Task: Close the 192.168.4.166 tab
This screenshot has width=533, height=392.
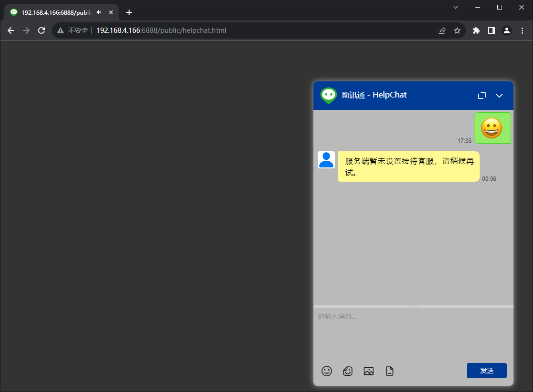Action: [111, 12]
